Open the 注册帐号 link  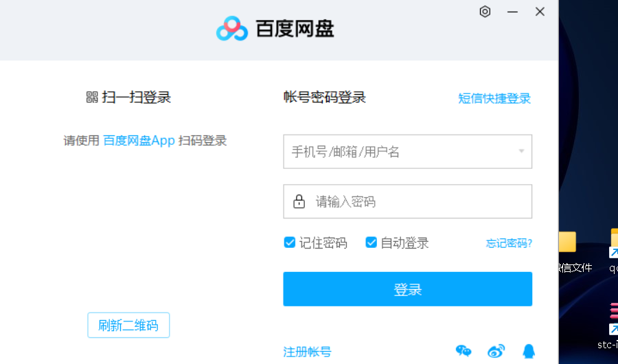308,352
